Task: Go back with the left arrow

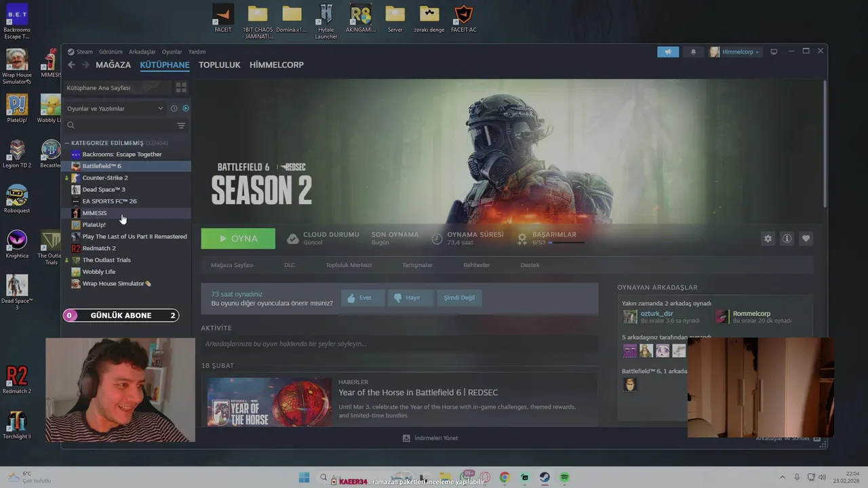Action: [71, 65]
